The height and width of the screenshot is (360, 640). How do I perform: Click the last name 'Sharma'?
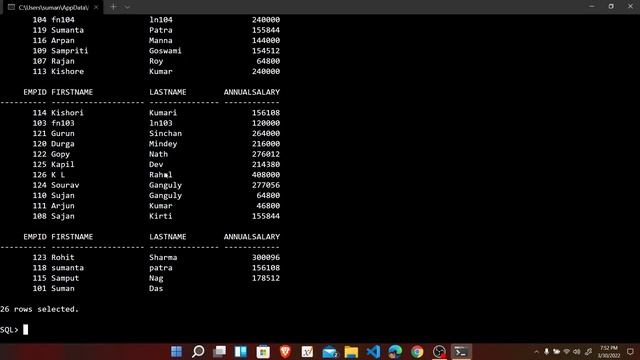click(163, 258)
